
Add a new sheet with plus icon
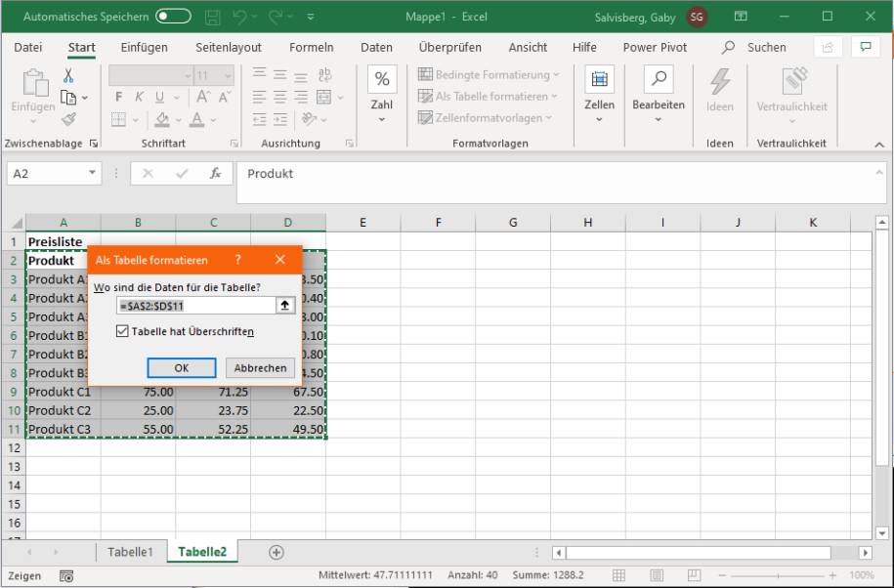[277, 552]
